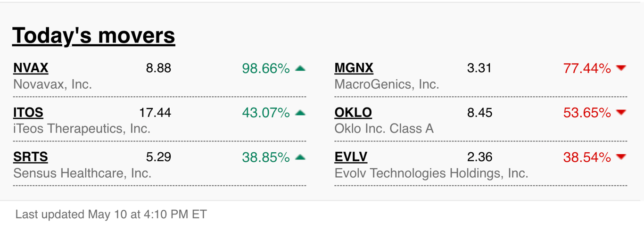Click the 98.66% gain for Novavax
644x240 pixels.
click(266, 68)
